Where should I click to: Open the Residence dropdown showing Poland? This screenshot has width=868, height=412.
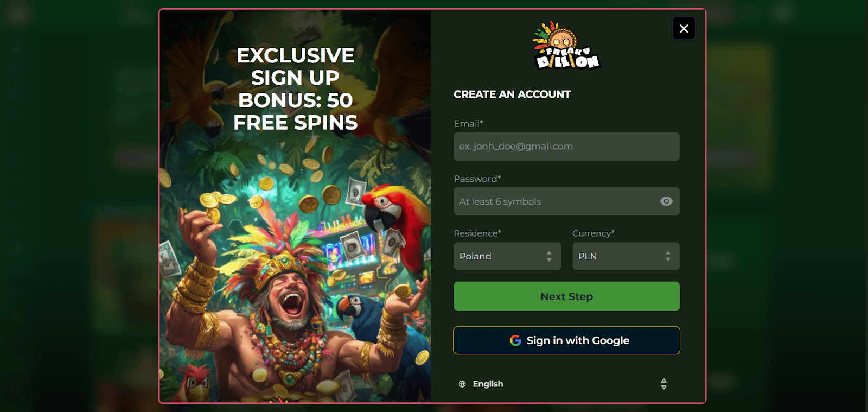click(507, 256)
